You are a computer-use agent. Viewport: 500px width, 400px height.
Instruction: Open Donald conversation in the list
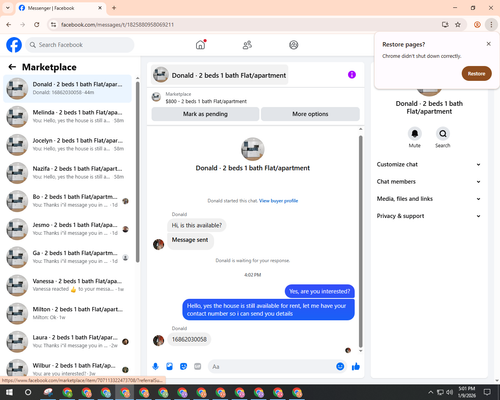(68, 88)
